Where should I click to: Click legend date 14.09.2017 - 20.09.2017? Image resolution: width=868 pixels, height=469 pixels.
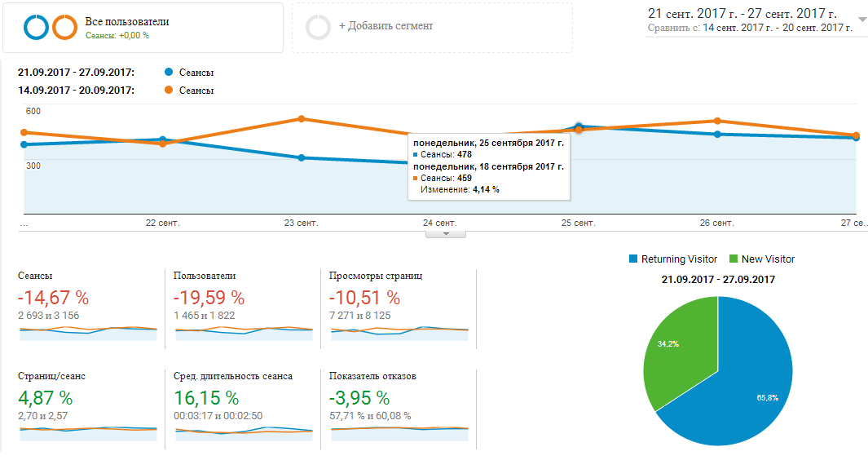pyautogui.click(x=76, y=90)
